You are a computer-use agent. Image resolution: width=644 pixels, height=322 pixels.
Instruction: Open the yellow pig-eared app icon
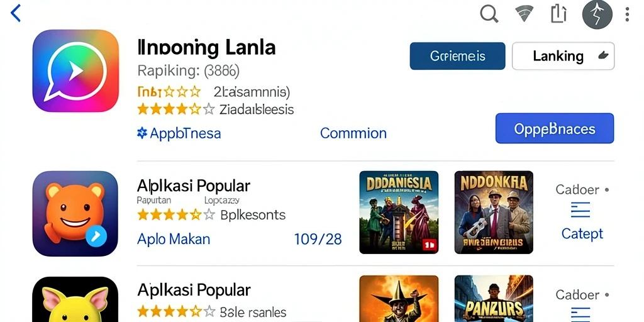coord(75,299)
